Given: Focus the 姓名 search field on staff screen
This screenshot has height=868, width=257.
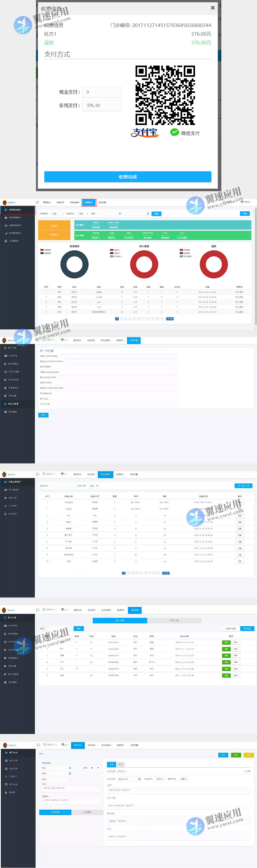Looking at the screenshot, I should [x=60, y=629].
